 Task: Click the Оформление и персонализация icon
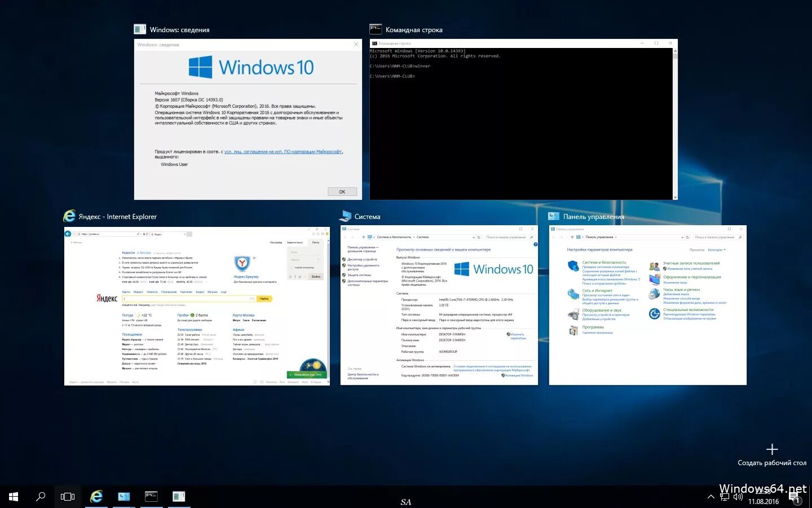click(654, 279)
